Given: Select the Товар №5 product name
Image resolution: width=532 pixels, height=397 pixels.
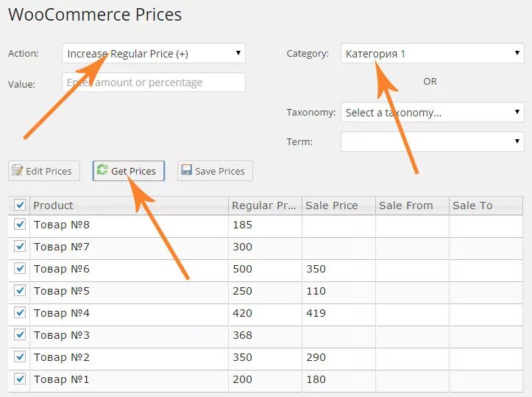Looking at the screenshot, I should 61,291.
